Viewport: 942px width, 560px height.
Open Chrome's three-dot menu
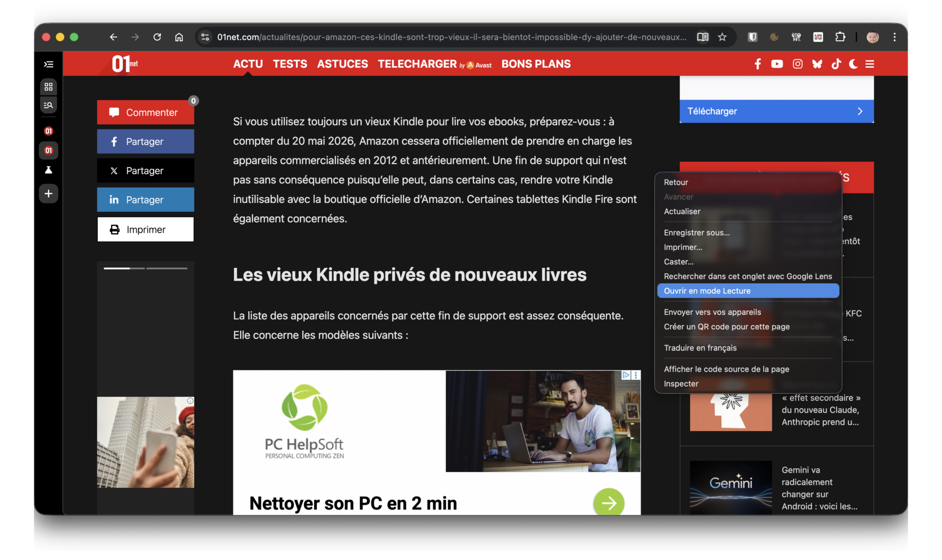tap(894, 37)
